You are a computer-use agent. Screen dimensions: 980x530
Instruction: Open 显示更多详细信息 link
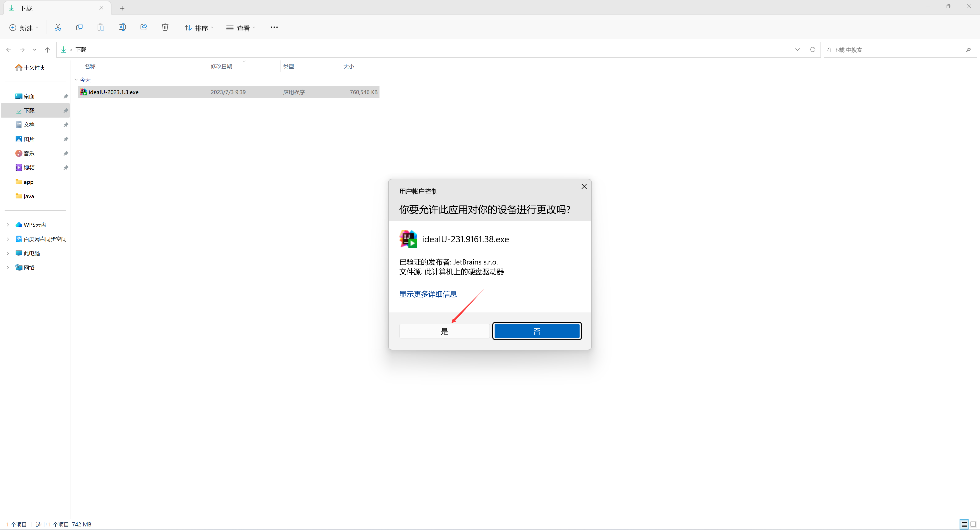click(x=428, y=294)
